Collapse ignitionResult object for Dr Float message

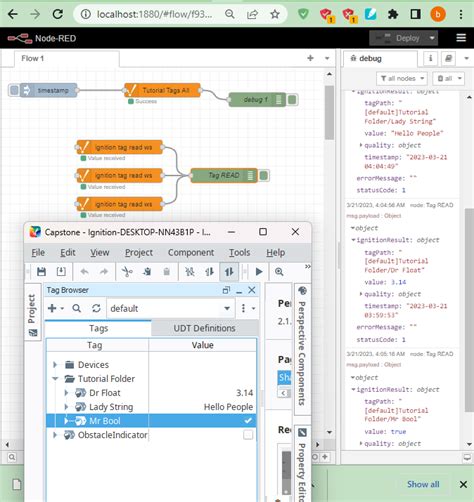pyautogui.click(x=353, y=240)
